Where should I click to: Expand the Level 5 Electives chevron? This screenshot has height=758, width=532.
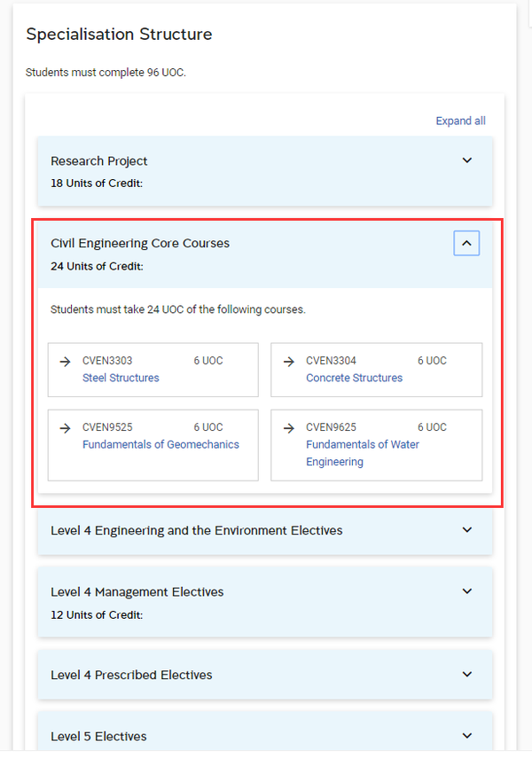467,736
